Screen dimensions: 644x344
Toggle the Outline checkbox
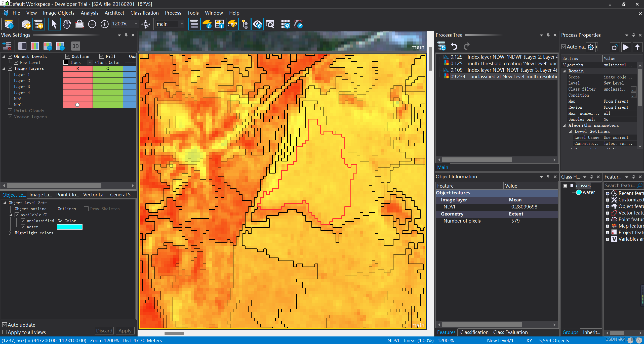click(68, 56)
